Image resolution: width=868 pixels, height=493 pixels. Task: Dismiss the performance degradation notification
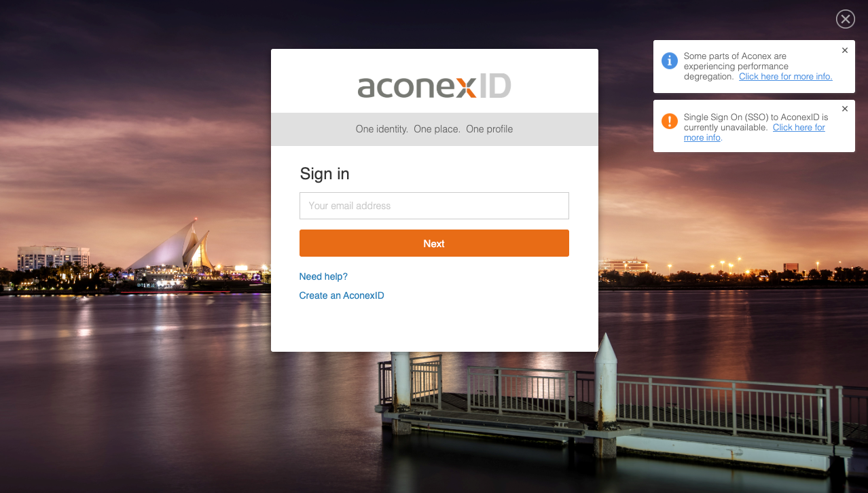[x=845, y=50]
